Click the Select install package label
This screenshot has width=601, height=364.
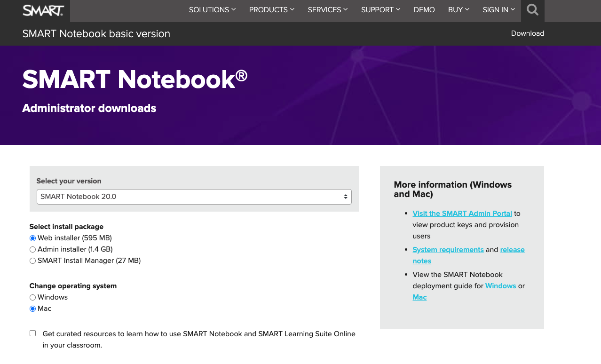click(x=66, y=227)
